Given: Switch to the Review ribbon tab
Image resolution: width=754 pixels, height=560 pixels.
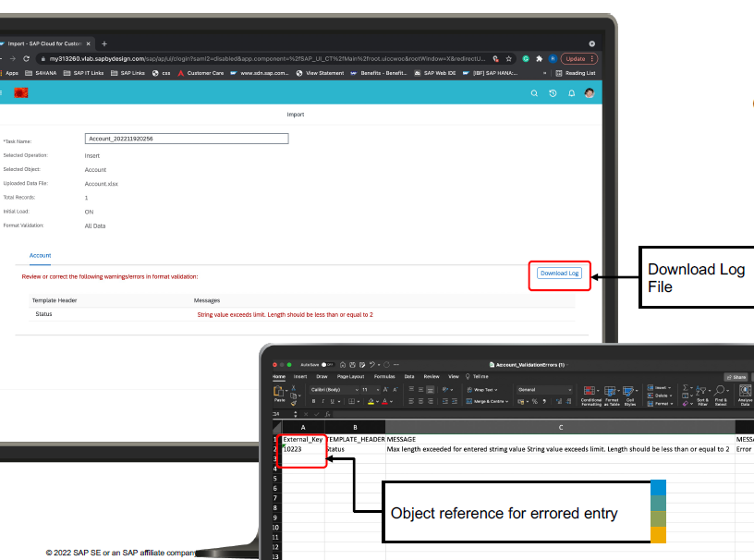Looking at the screenshot, I should 432,377.
